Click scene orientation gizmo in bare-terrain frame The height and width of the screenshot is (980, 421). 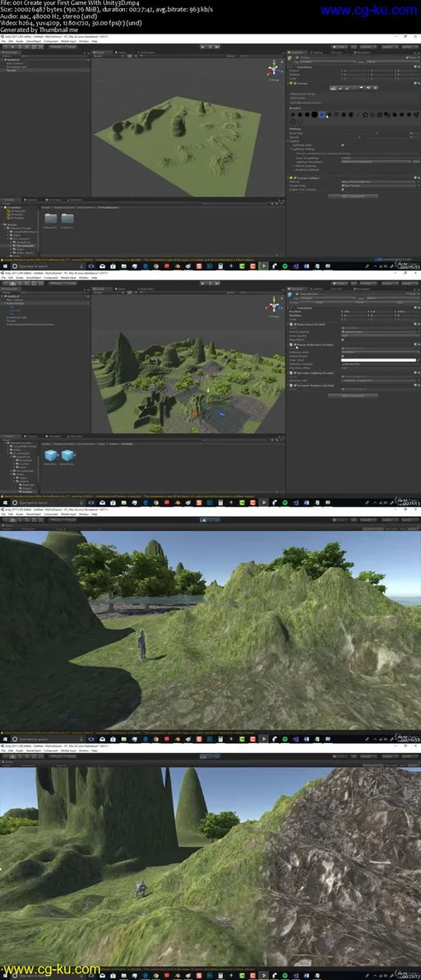[x=274, y=68]
